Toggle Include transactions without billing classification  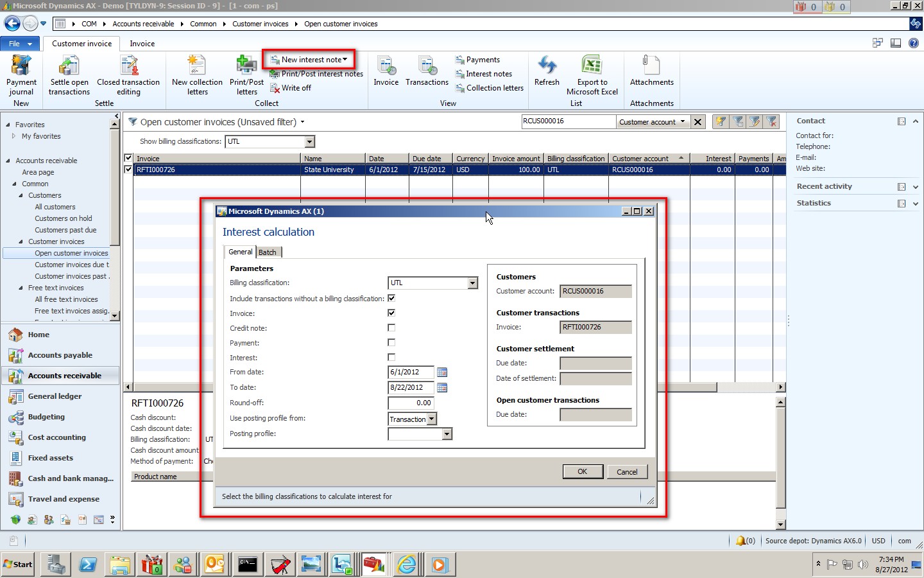tap(391, 299)
